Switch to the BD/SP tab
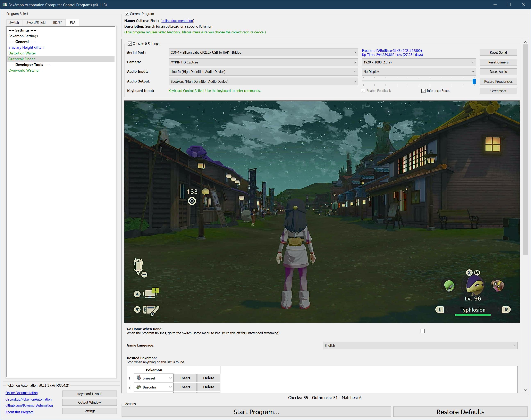Image resolution: width=531 pixels, height=420 pixels. [58, 22]
